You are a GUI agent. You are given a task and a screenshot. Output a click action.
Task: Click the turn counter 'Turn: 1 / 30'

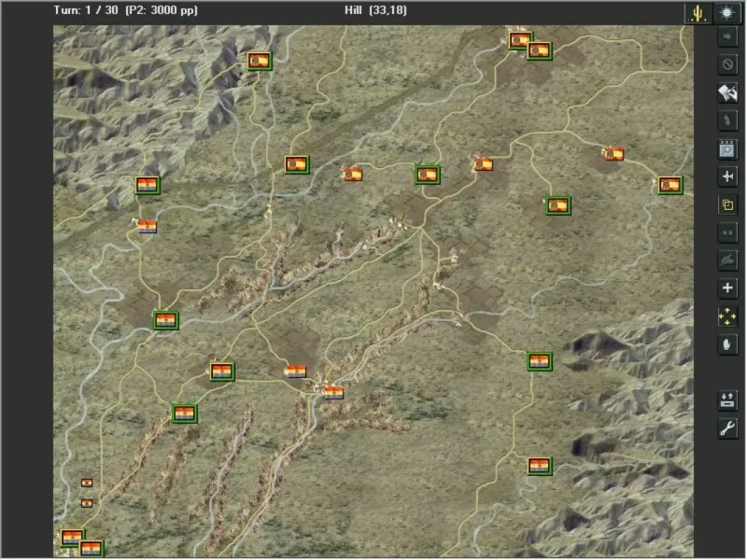pyautogui.click(x=86, y=10)
